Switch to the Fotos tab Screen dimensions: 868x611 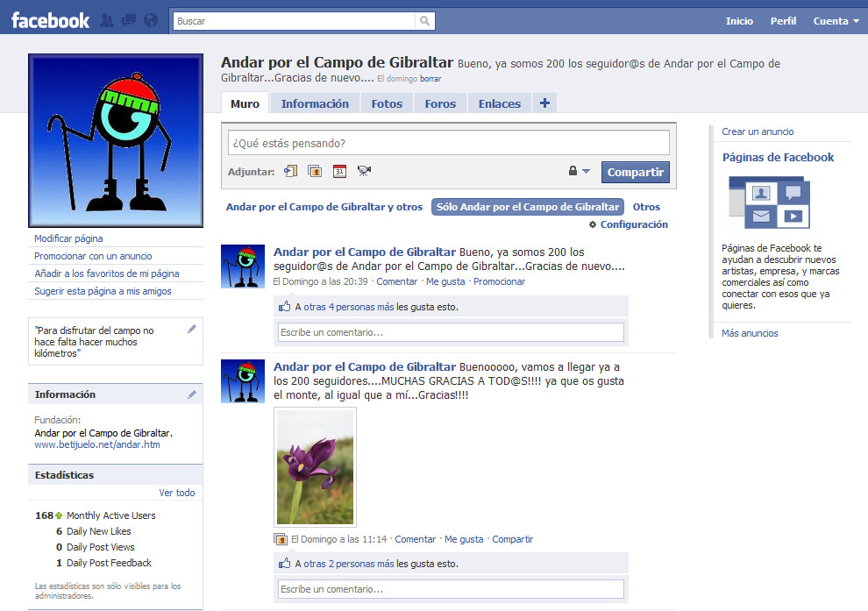[x=387, y=103]
